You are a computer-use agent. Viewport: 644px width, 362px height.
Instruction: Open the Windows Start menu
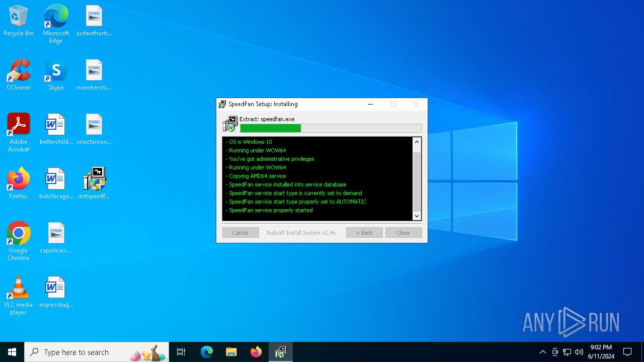(x=12, y=352)
